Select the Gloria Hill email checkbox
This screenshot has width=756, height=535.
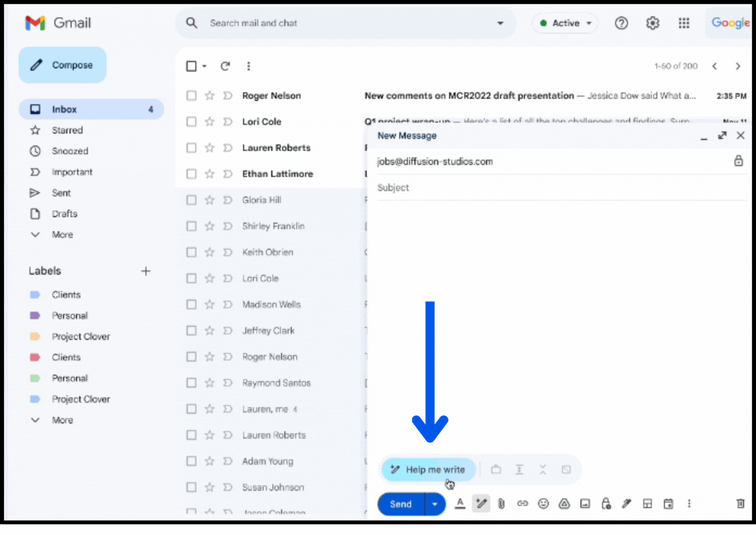tap(191, 200)
